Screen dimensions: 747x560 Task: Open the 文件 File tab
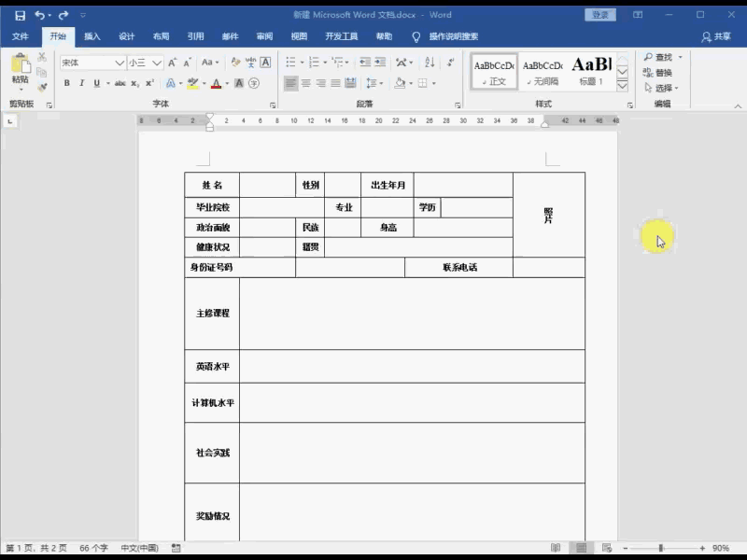pyautogui.click(x=20, y=36)
